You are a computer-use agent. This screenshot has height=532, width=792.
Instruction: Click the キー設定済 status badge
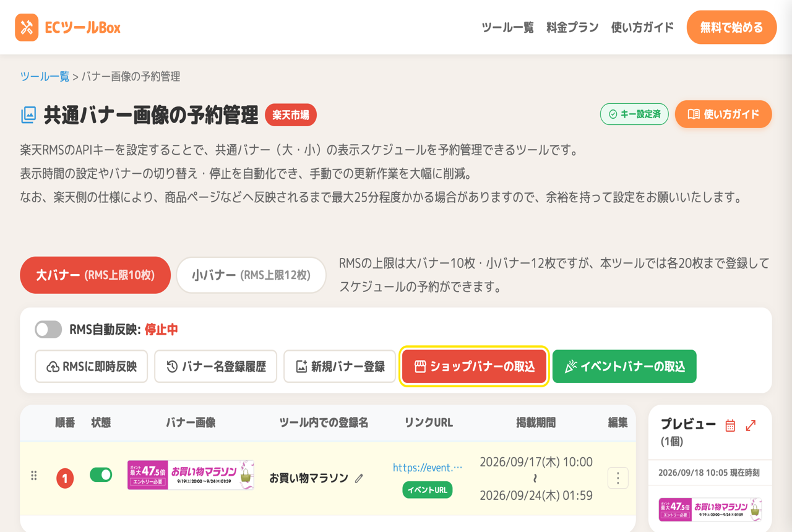click(x=634, y=114)
